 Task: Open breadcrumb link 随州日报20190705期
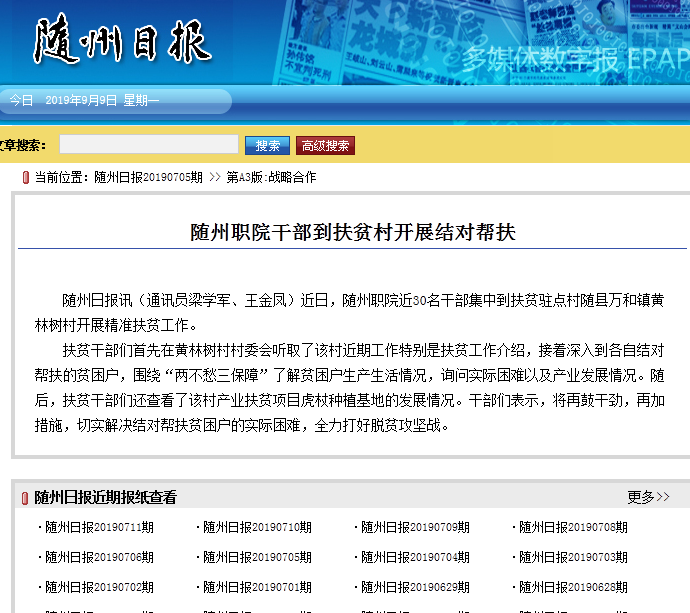pos(148,177)
